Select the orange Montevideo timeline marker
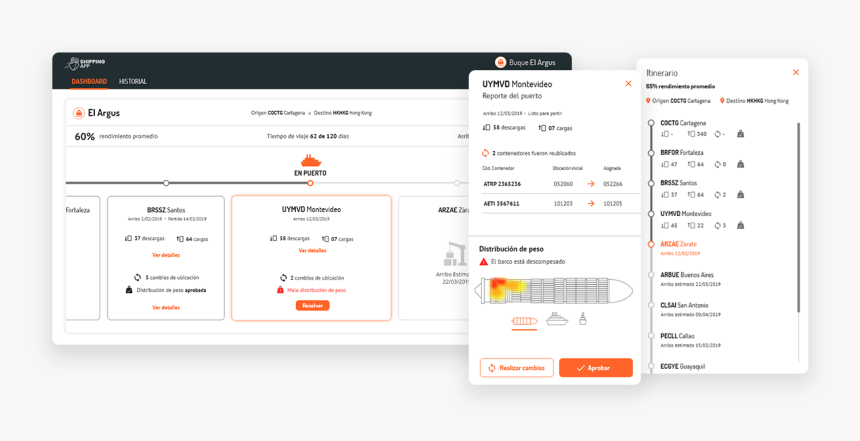 (x=310, y=183)
